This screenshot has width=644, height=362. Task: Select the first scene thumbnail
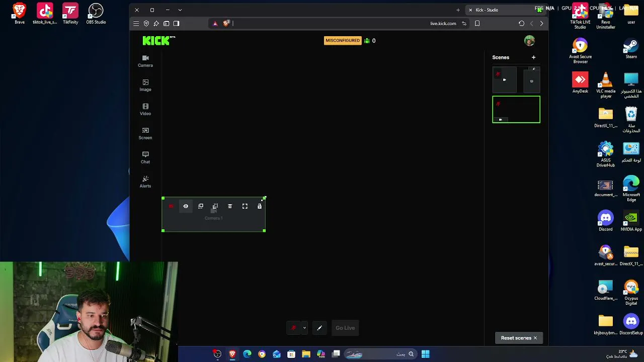[x=516, y=79]
